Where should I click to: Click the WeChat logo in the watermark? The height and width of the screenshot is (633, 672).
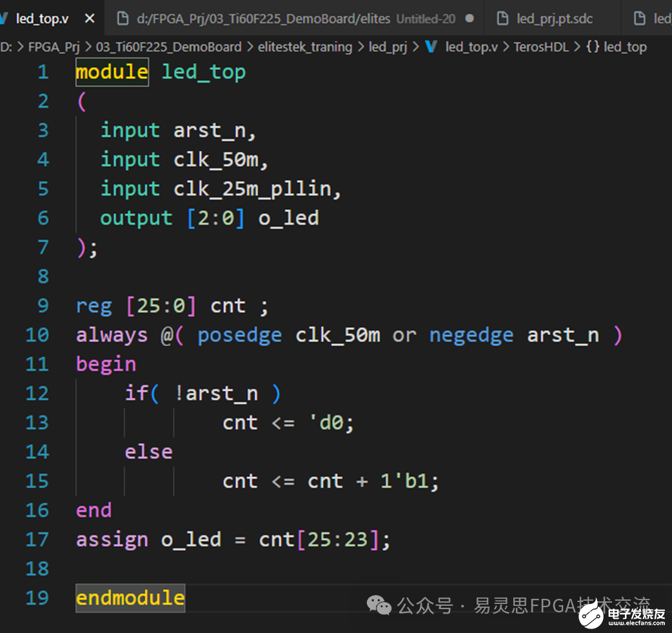tap(379, 605)
